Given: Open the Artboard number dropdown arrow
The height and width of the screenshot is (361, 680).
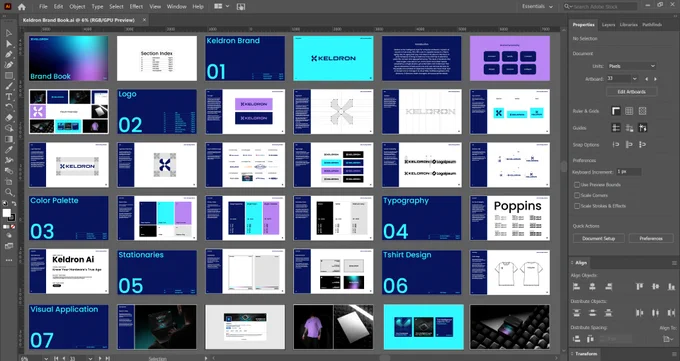Looking at the screenshot, I should (635, 79).
